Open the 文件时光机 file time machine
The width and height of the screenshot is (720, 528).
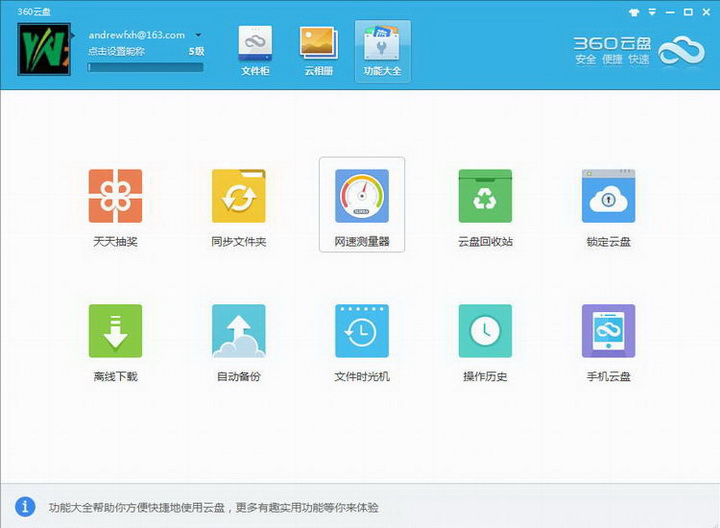point(362,331)
